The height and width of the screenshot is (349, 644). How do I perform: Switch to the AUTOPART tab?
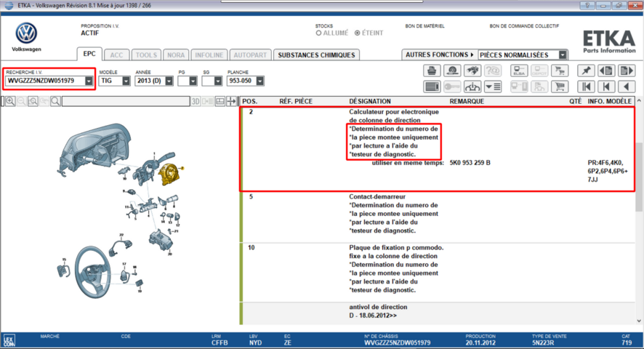(250, 55)
